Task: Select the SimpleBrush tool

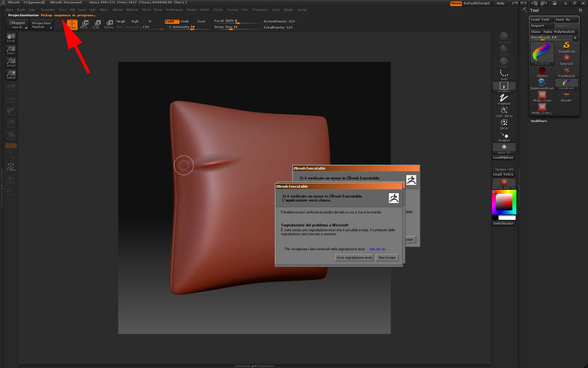Action: point(567,47)
